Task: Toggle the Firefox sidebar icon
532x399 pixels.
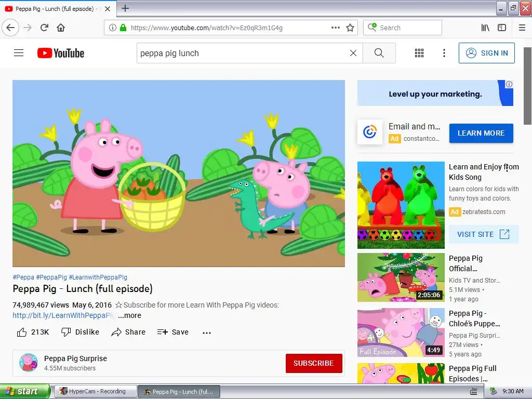Action: pyautogui.click(x=502, y=28)
